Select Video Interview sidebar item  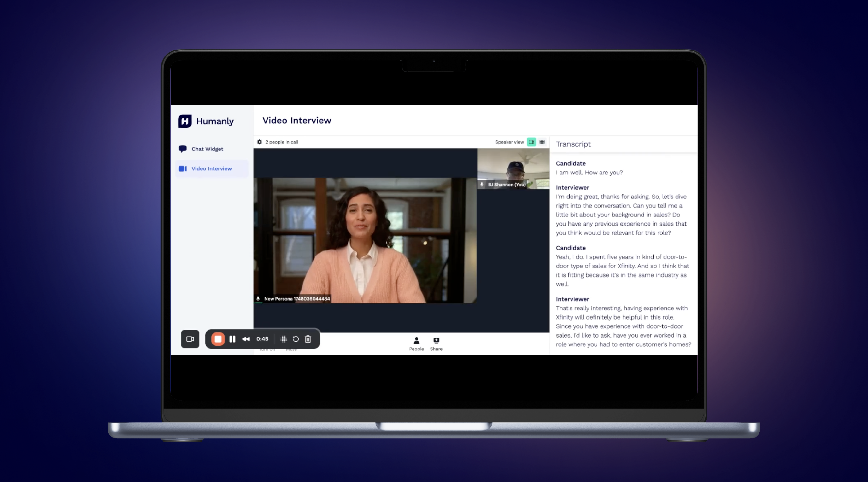coord(211,168)
